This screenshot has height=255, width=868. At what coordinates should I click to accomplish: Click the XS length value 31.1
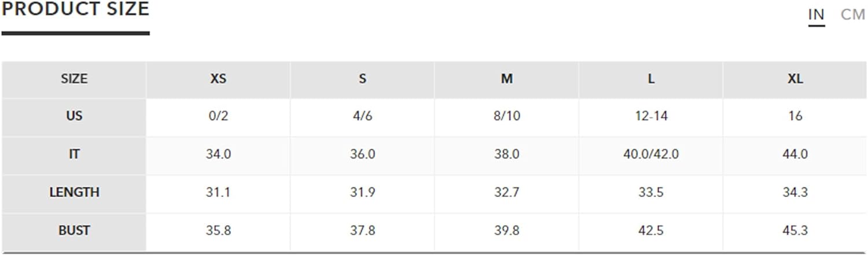point(218,192)
